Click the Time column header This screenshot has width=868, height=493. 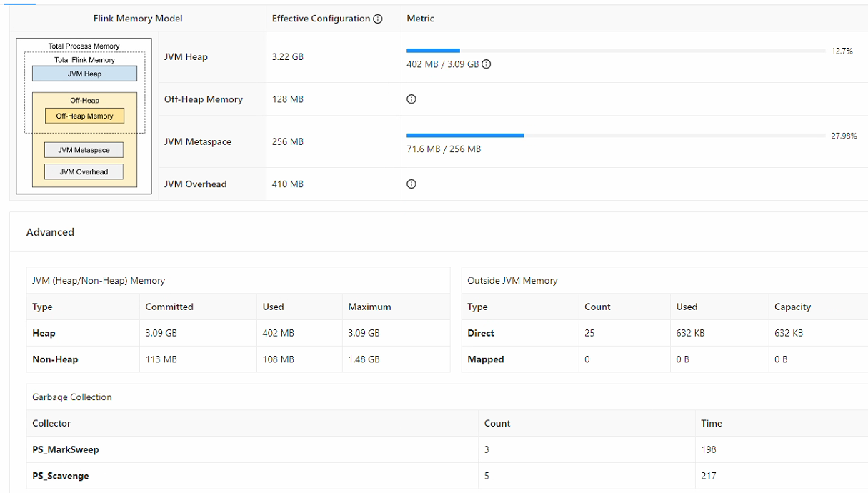[x=712, y=423]
